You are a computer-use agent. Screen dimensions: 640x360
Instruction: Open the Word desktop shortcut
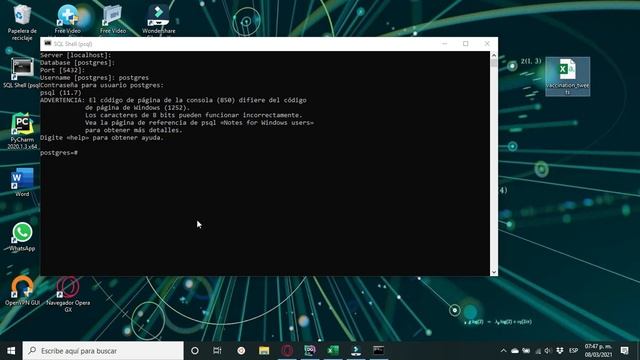22,182
